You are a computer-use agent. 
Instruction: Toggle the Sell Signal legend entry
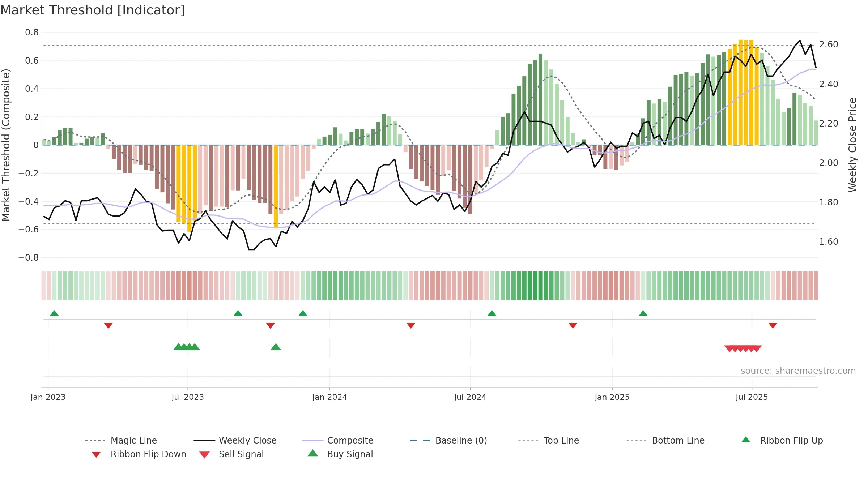point(231,454)
